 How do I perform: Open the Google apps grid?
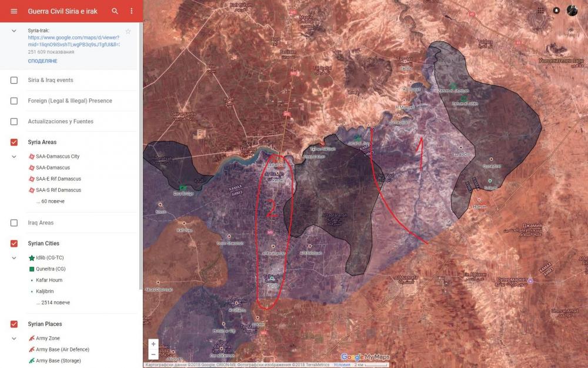pos(540,11)
